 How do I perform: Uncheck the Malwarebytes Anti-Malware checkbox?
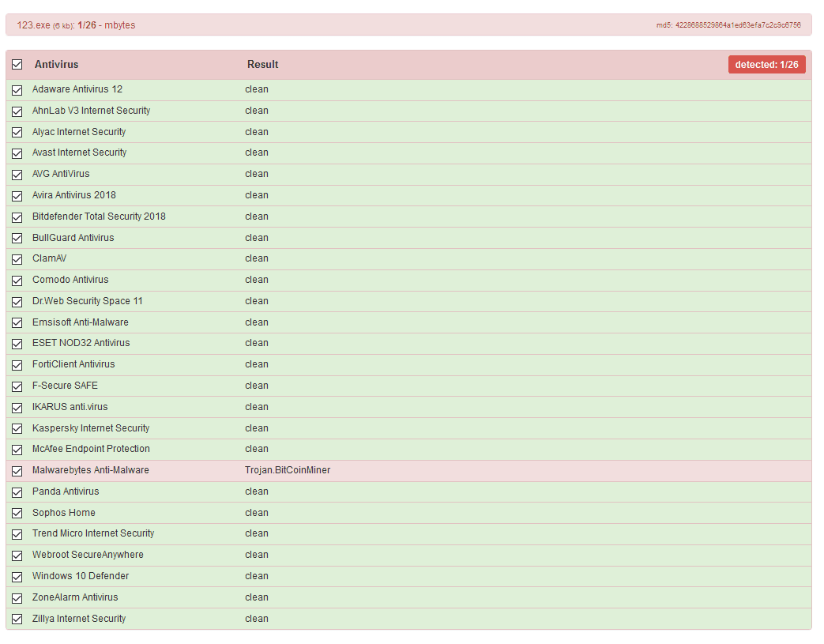pos(17,471)
